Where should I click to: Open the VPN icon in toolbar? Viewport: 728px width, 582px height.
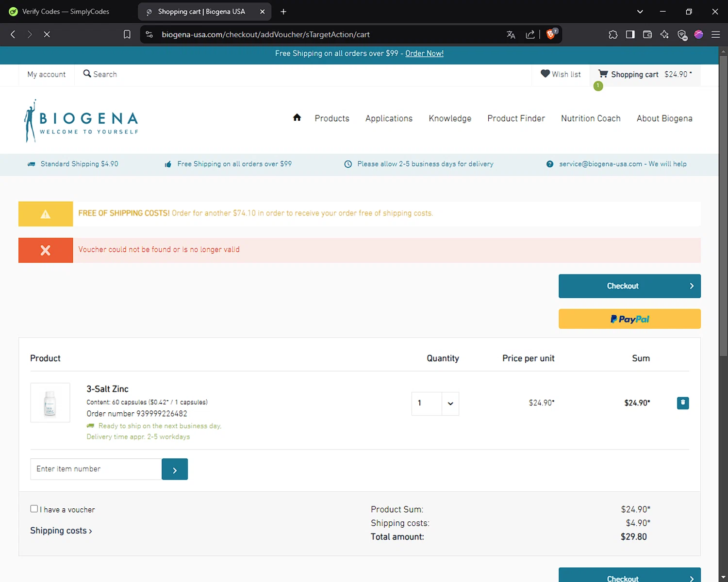(x=682, y=34)
